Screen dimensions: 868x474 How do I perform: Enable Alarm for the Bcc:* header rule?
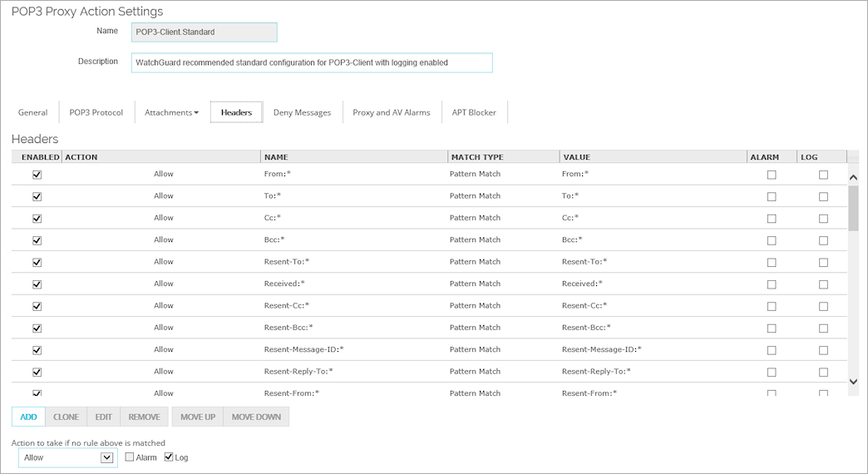(772, 240)
